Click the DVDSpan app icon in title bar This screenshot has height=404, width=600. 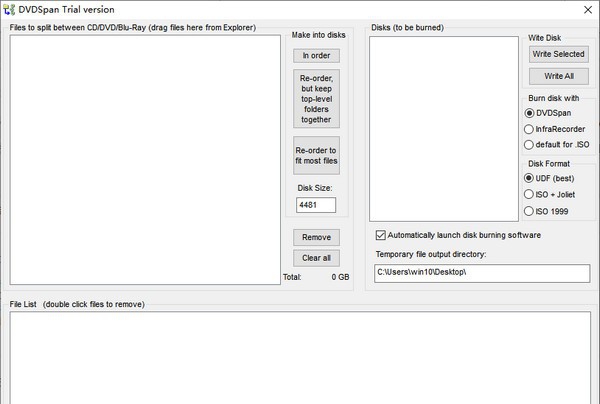pos(10,9)
